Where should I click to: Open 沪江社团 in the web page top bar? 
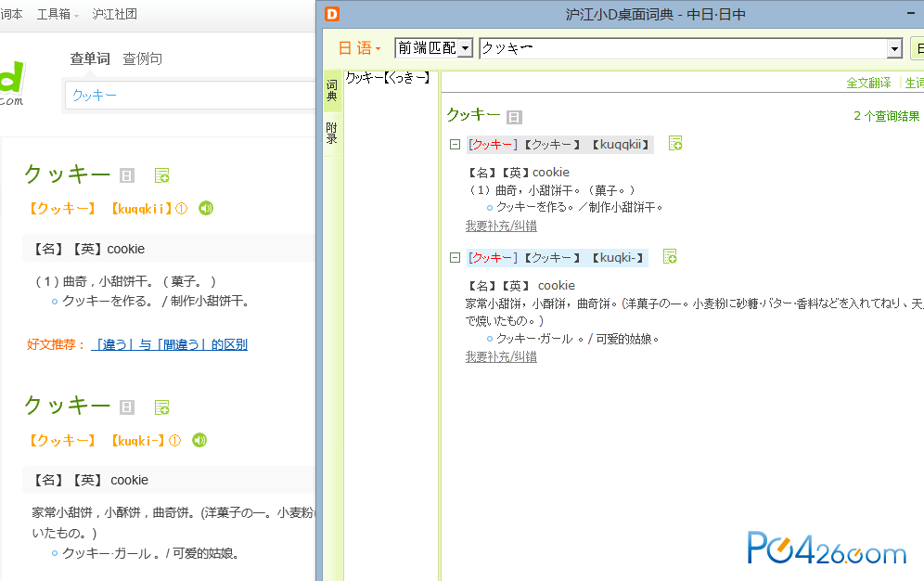pyautogui.click(x=114, y=14)
